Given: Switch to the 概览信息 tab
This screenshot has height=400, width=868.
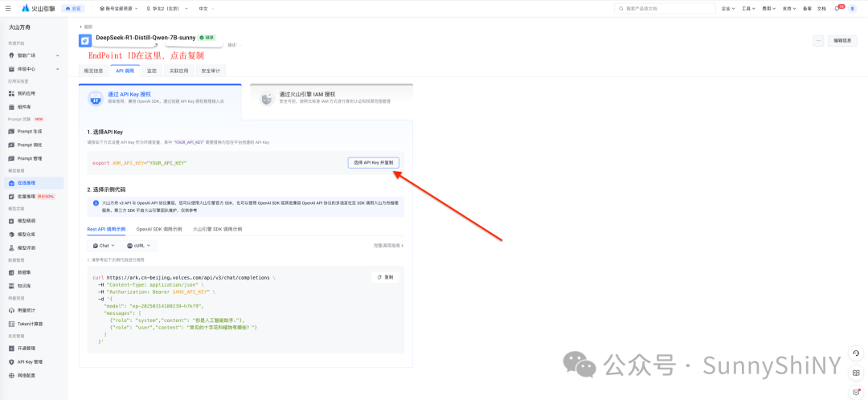Looking at the screenshot, I should (x=93, y=71).
